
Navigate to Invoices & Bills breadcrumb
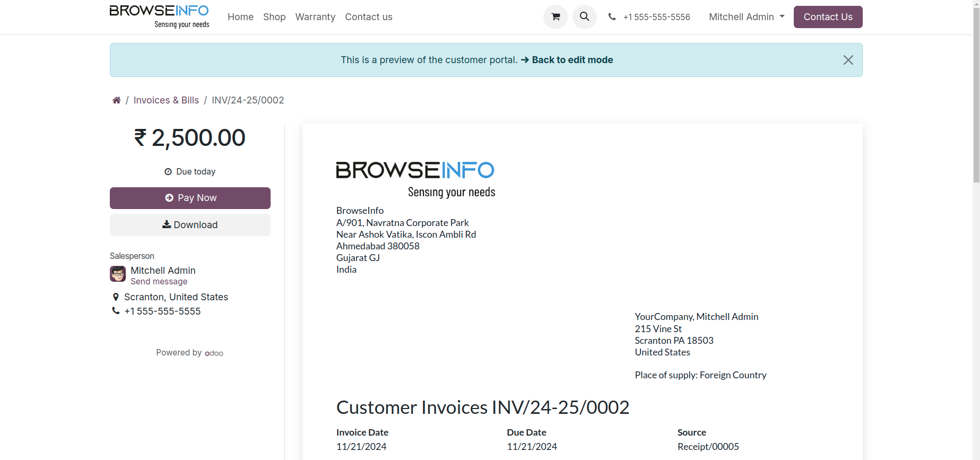(166, 100)
